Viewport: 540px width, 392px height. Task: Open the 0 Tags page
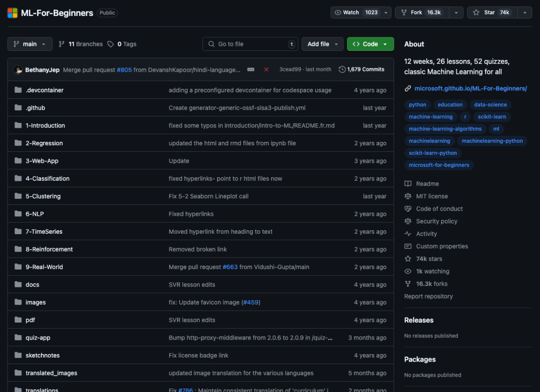(x=122, y=44)
